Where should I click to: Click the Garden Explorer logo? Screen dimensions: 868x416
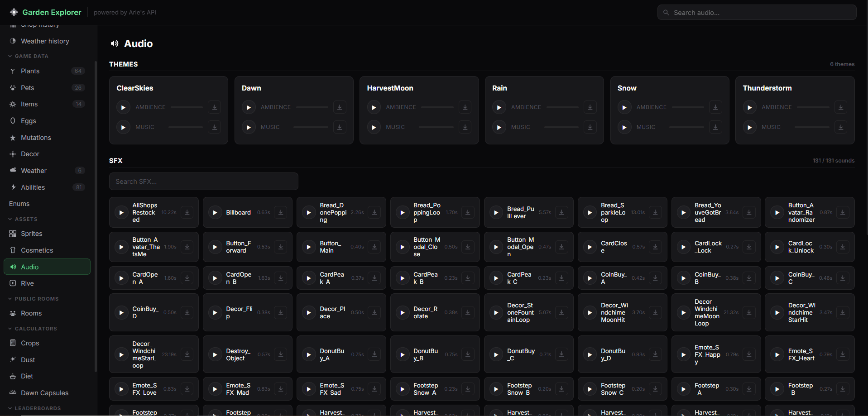point(45,12)
